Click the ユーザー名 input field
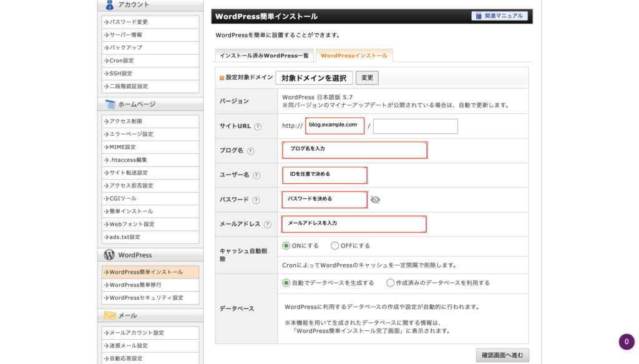 tap(324, 175)
